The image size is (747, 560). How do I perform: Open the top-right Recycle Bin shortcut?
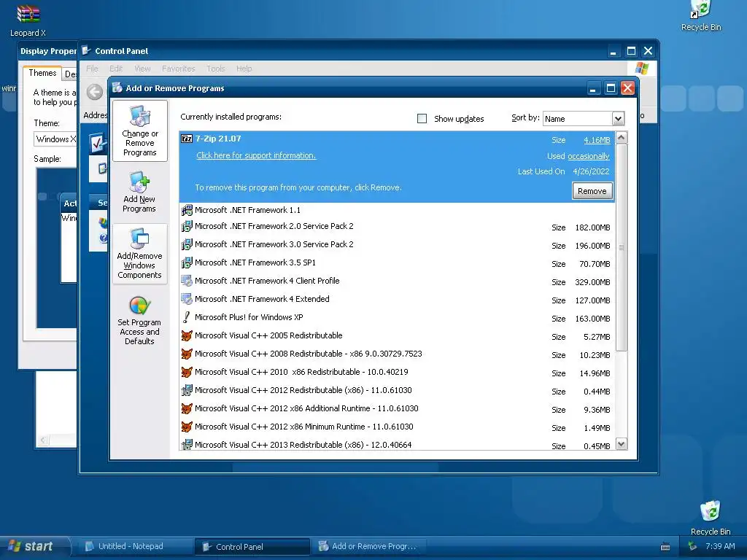[x=701, y=9]
